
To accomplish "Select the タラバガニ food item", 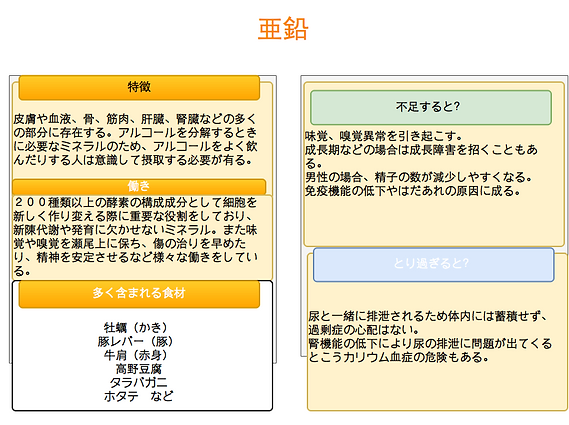I will tap(139, 383).
